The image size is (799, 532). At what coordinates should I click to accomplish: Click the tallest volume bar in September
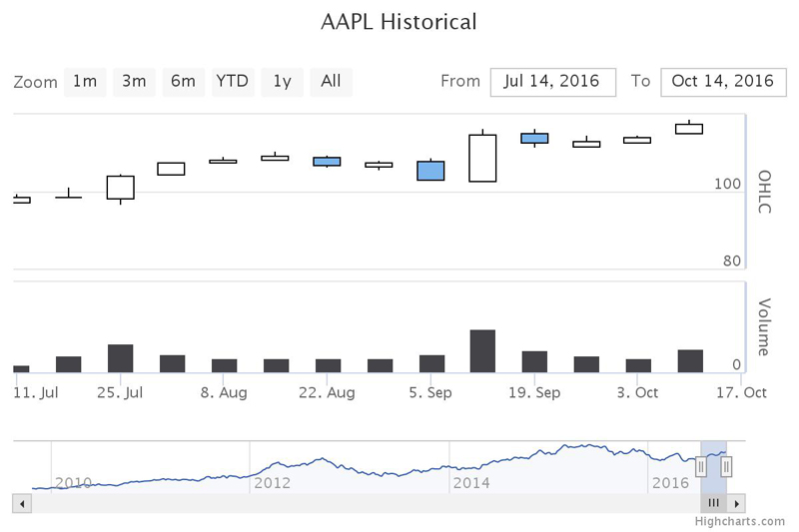pyautogui.click(x=482, y=351)
